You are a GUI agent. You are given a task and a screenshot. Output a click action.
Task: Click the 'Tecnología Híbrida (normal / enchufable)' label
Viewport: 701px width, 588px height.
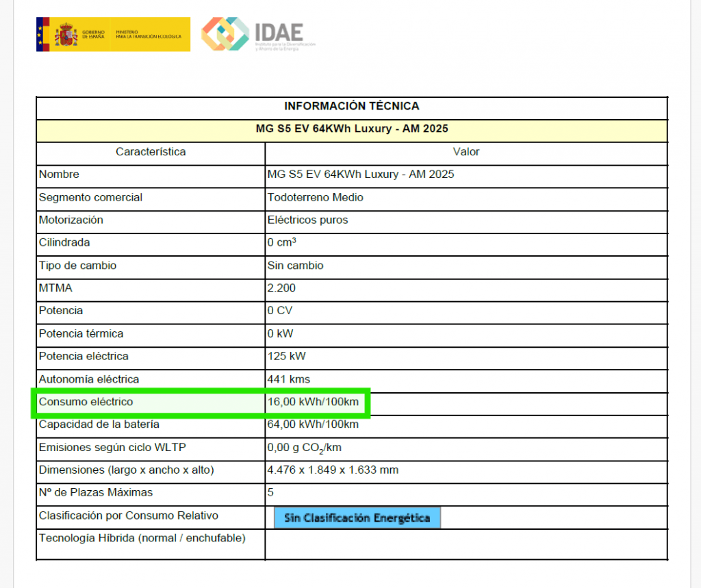[x=142, y=538]
